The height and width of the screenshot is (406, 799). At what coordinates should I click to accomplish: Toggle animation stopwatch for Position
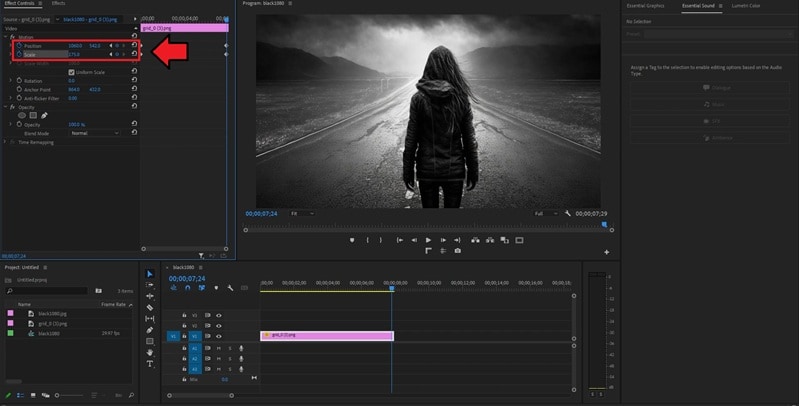(x=19, y=45)
